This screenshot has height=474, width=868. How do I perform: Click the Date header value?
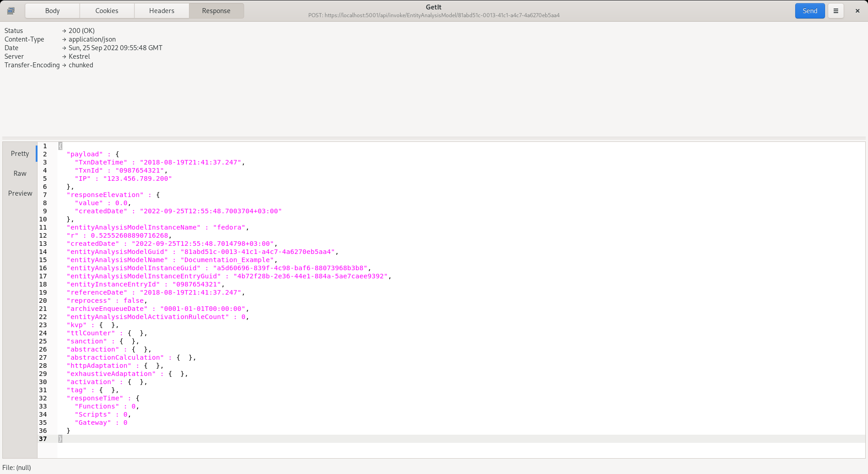[115, 48]
